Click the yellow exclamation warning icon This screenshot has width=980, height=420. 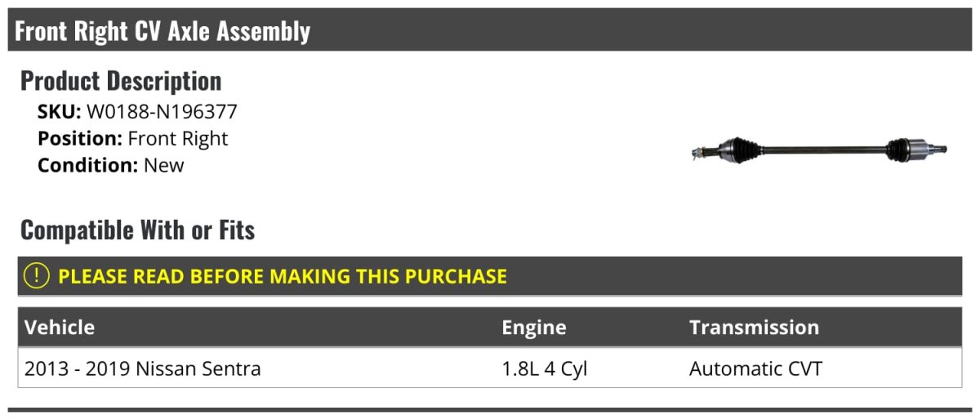click(x=37, y=276)
